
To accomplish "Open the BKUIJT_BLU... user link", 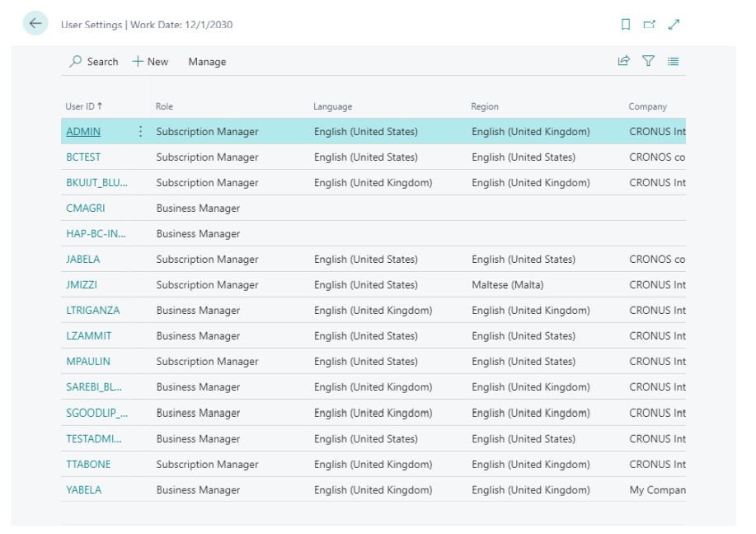I will click(x=97, y=183).
